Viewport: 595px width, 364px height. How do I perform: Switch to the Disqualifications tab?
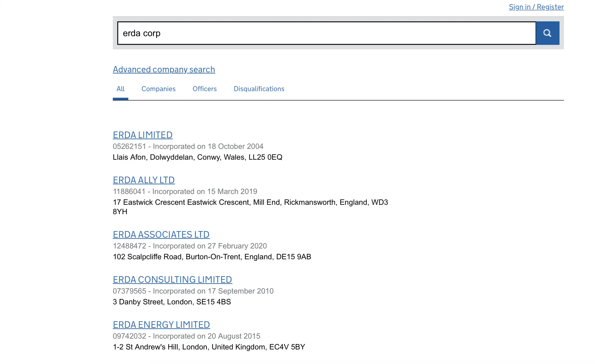tap(259, 89)
